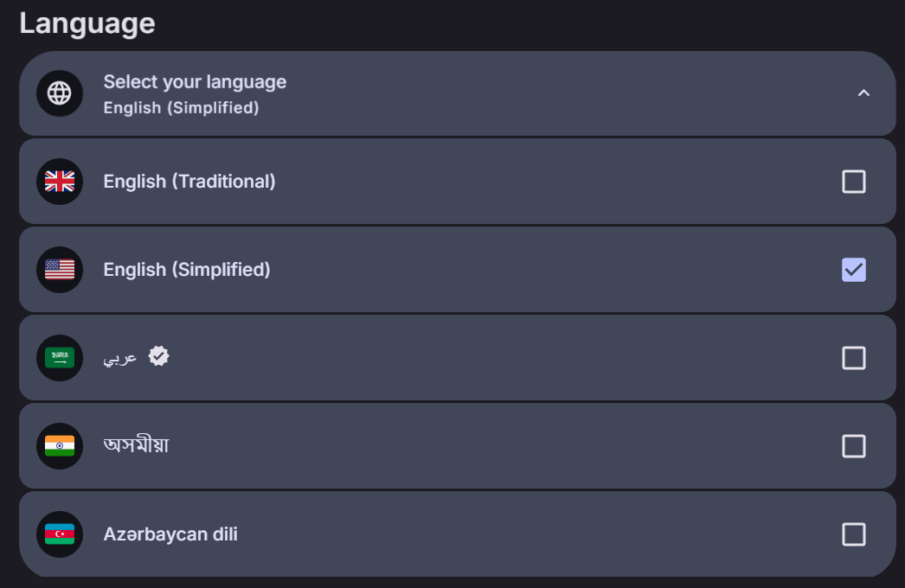Pick the Azərbaycan dili label
The width and height of the screenshot is (905, 588).
(x=170, y=534)
